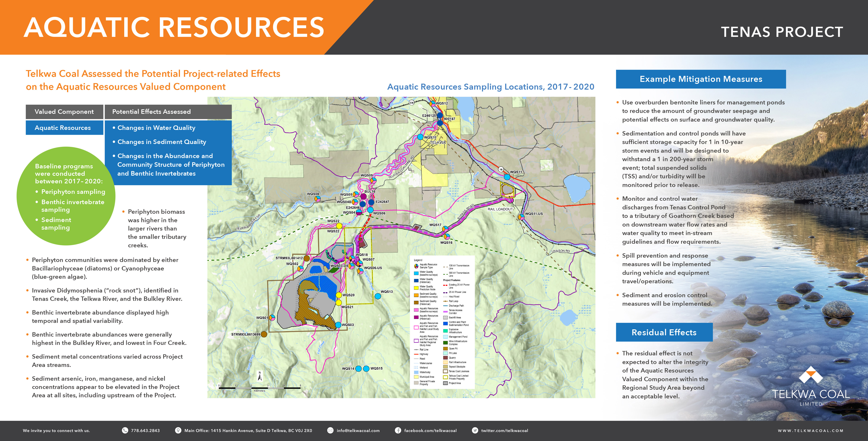Select the WQS01 pie marker
This screenshot has height=441, width=868.
[x=272, y=317]
